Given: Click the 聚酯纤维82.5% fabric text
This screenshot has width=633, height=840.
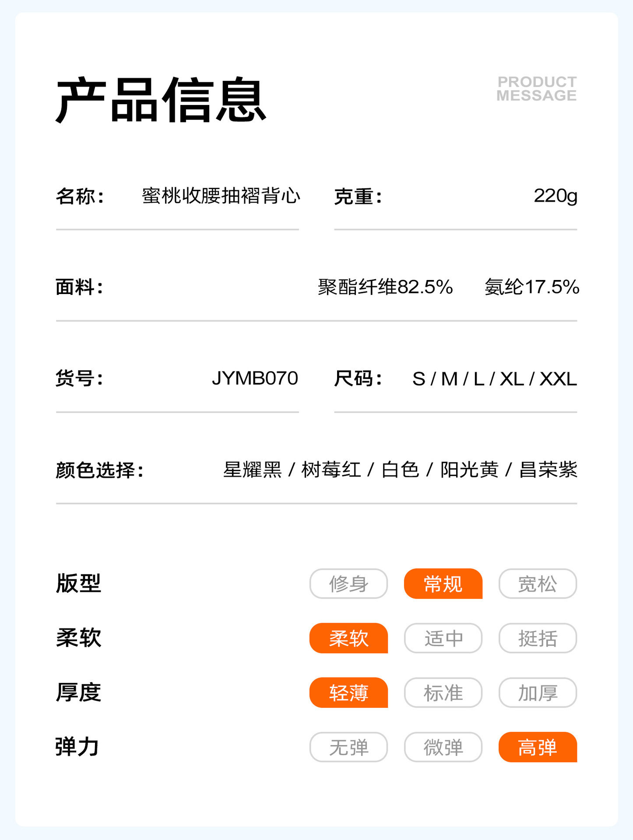Looking at the screenshot, I should (x=385, y=287).
